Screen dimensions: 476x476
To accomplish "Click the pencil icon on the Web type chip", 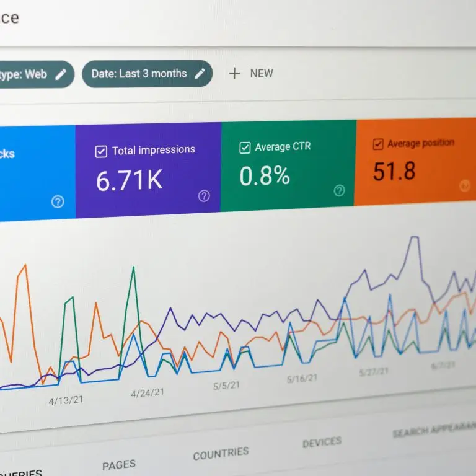I will (61, 74).
